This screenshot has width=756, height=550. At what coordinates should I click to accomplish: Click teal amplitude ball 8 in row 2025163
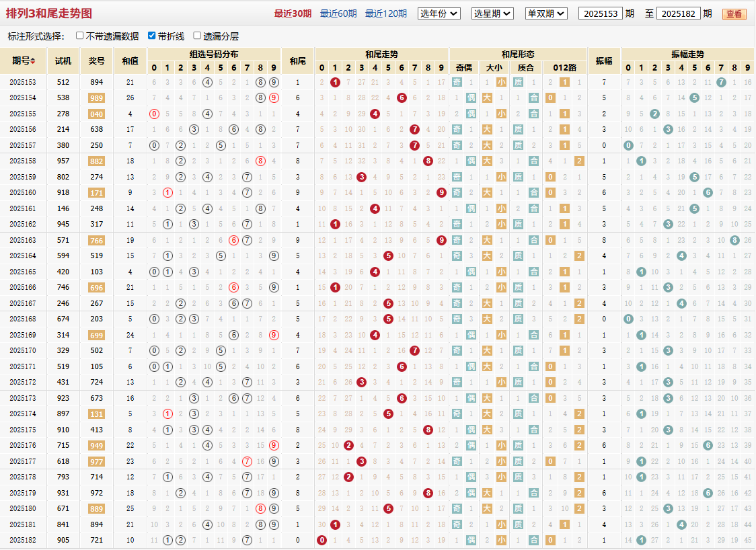(734, 240)
